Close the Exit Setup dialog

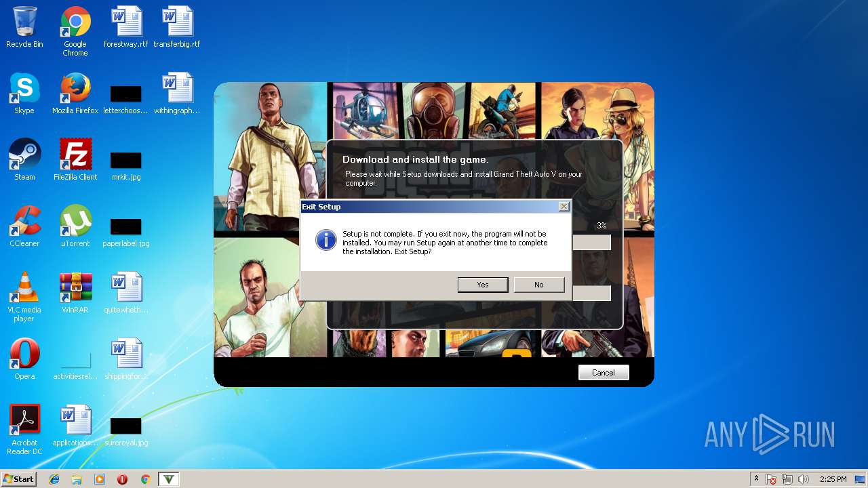tap(564, 207)
